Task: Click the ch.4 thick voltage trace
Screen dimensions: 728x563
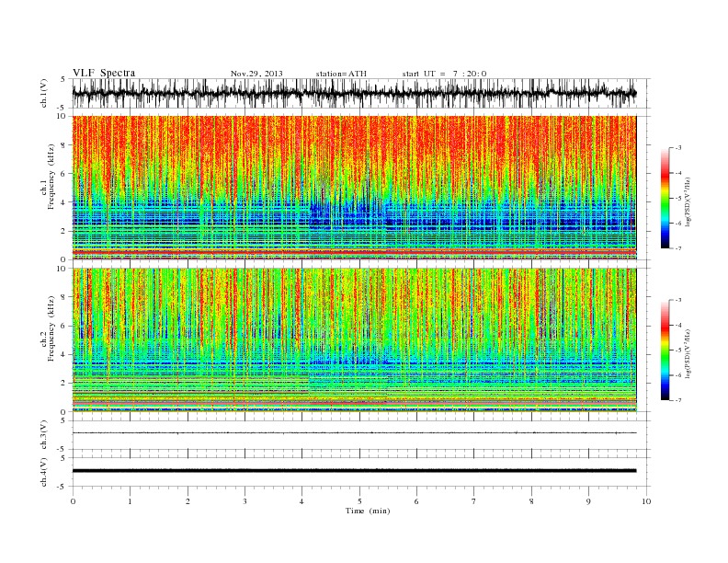Action: point(354,471)
